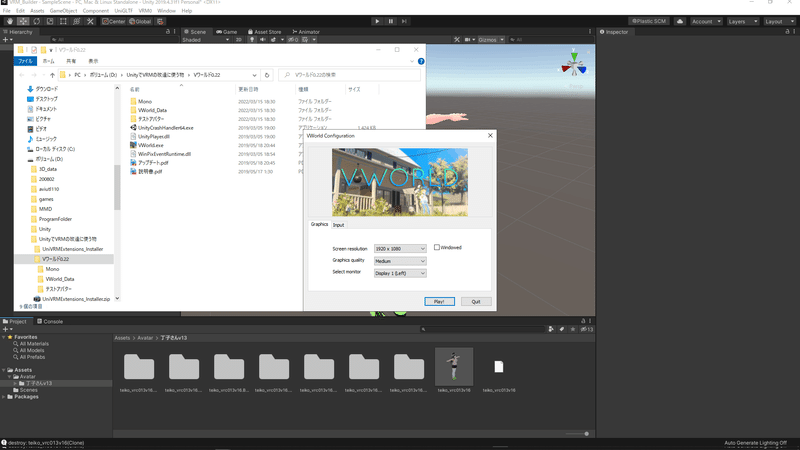The width and height of the screenshot is (800, 450).
Task: Open Hierarchy create plus dropdown
Action: (x=7, y=40)
